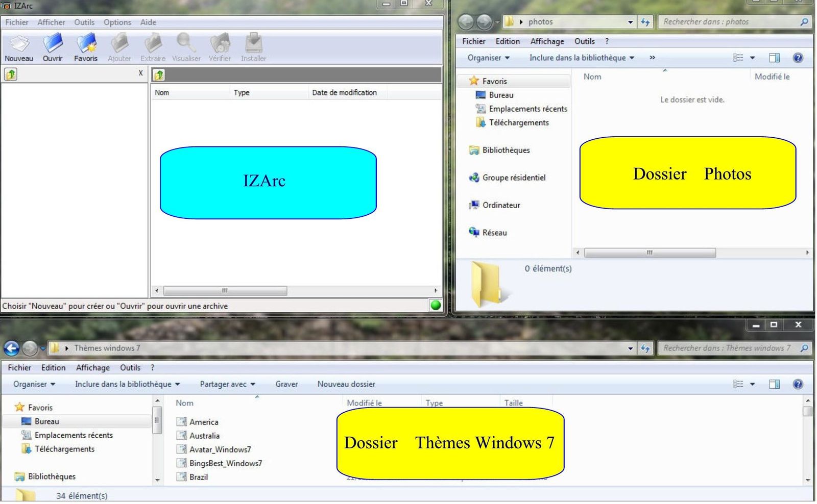This screenshot has width=817, height=504.
Task: Click refresh icon in Thèmes windows 7 window
Action: 645,348
